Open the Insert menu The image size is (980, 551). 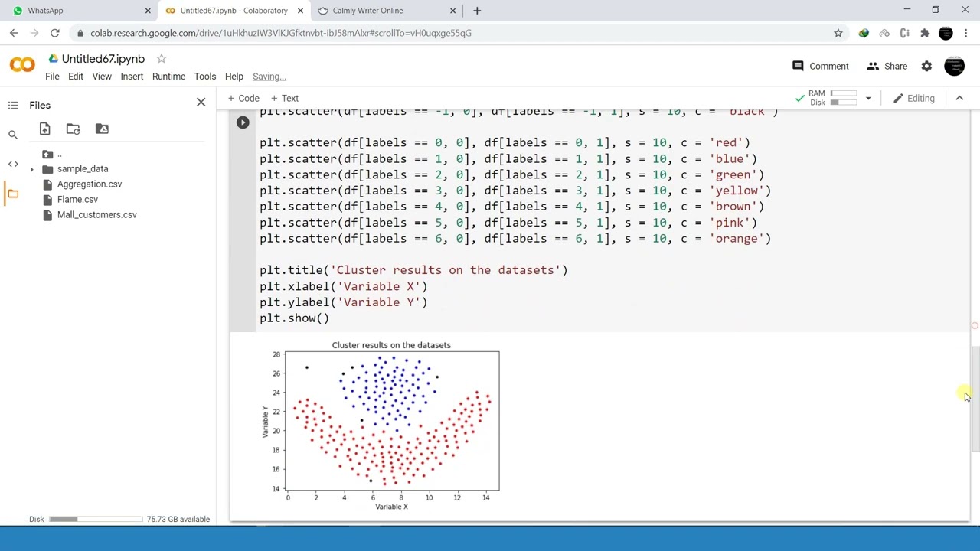point(132,77)
